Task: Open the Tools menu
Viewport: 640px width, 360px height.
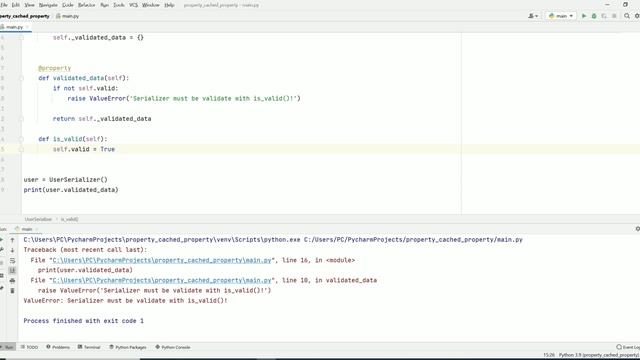Action: (x=119, y=5)
